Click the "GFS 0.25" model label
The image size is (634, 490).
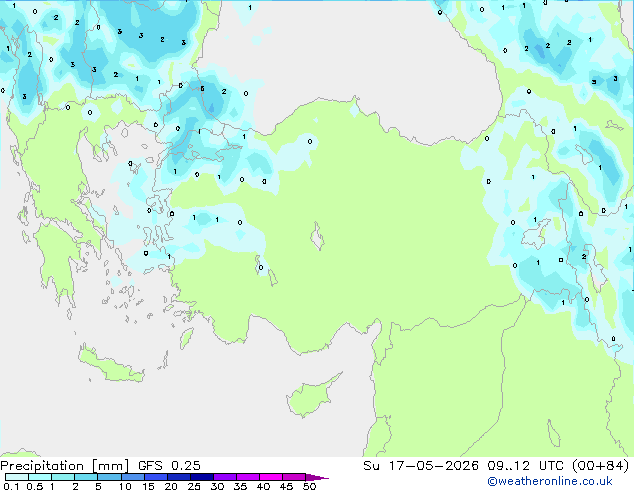pos(169,466)
